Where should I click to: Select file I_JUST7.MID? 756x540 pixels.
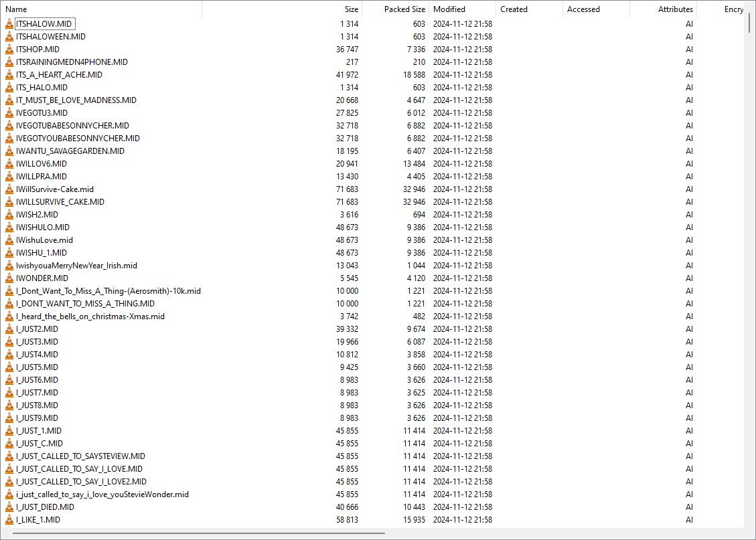pos(37,393)
